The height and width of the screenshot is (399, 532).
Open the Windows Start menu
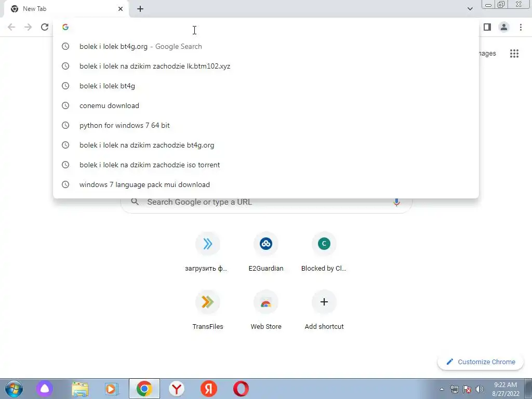click(14, 389)
